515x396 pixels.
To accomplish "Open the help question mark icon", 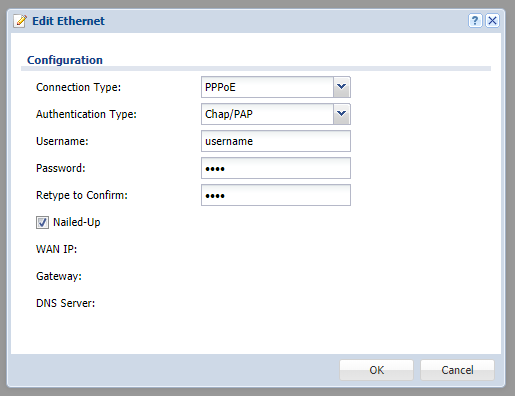I will pos(475,21).
